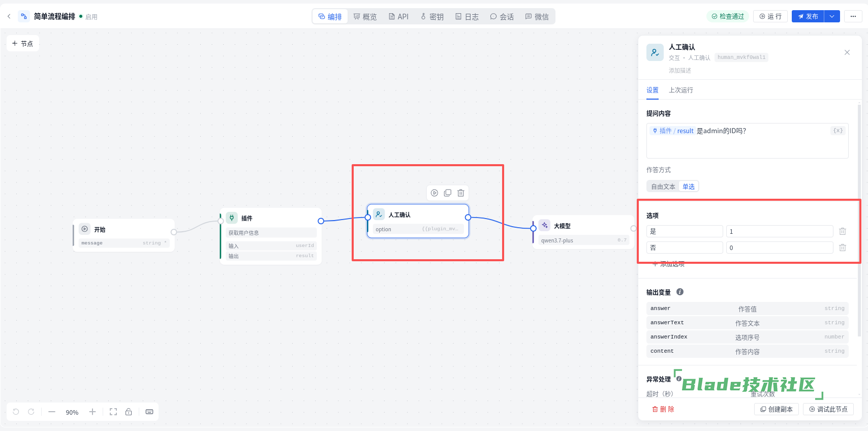Run the 人工确认 node via play icon
Viewport: 868px width, 431px height.
[x=435, y=193]
